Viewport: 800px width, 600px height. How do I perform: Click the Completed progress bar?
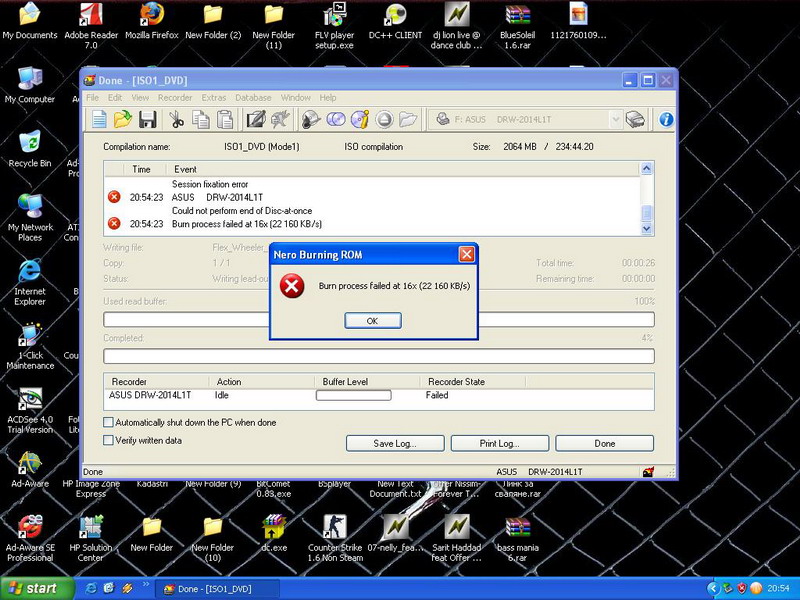[379, 356]
